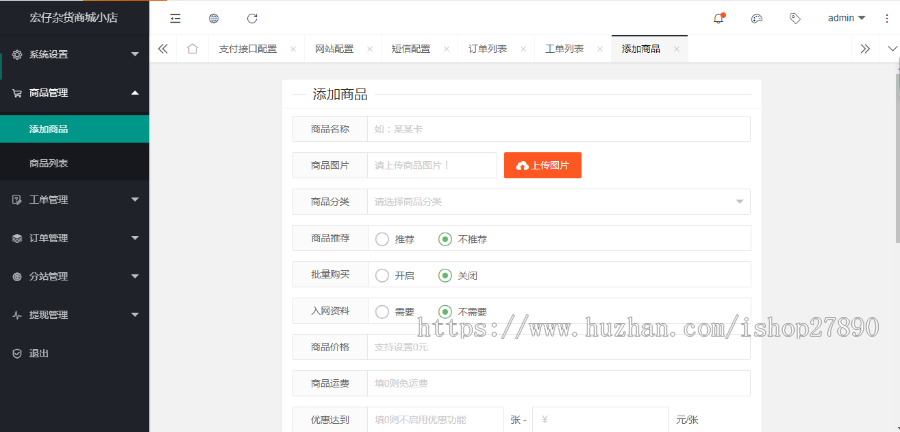Collapse the sidebar with the menu-fold icon
900x432 pixels.
[175, 18]
